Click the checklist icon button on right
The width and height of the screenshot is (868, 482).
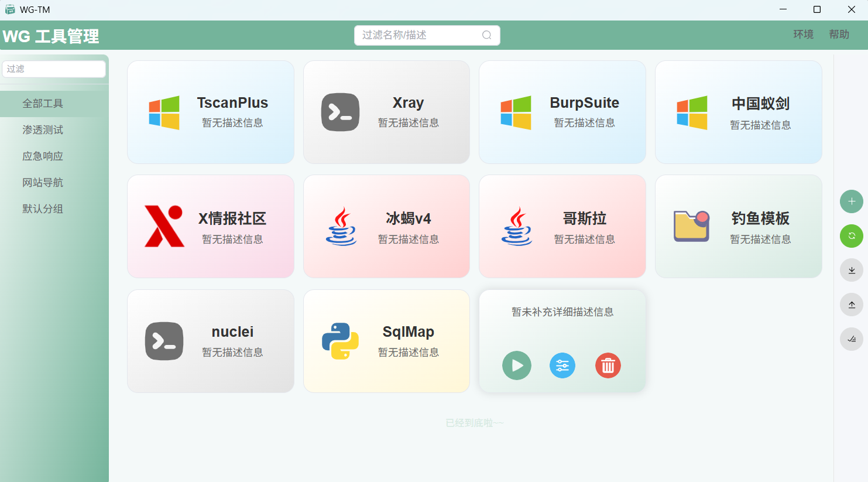click(x=851, y=339)
